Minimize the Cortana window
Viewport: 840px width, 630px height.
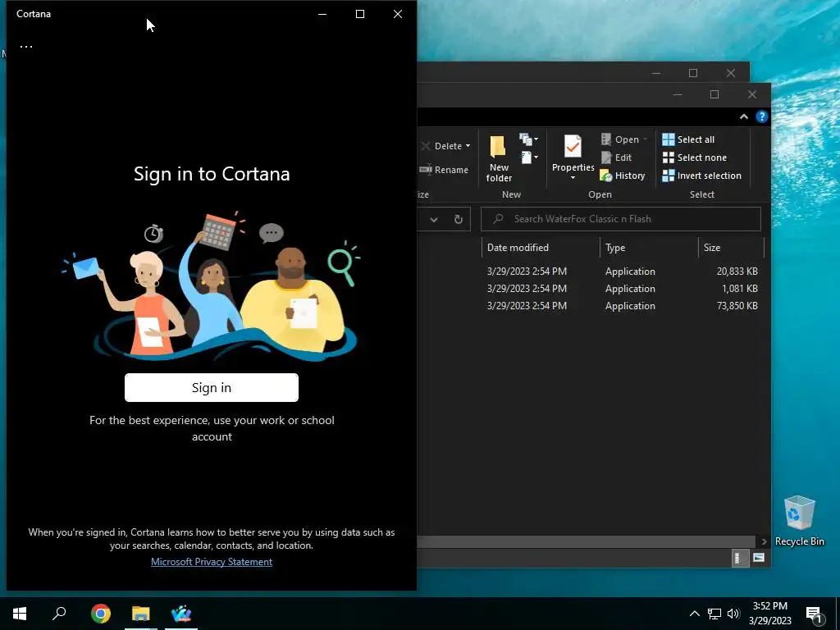click(322, 14)
